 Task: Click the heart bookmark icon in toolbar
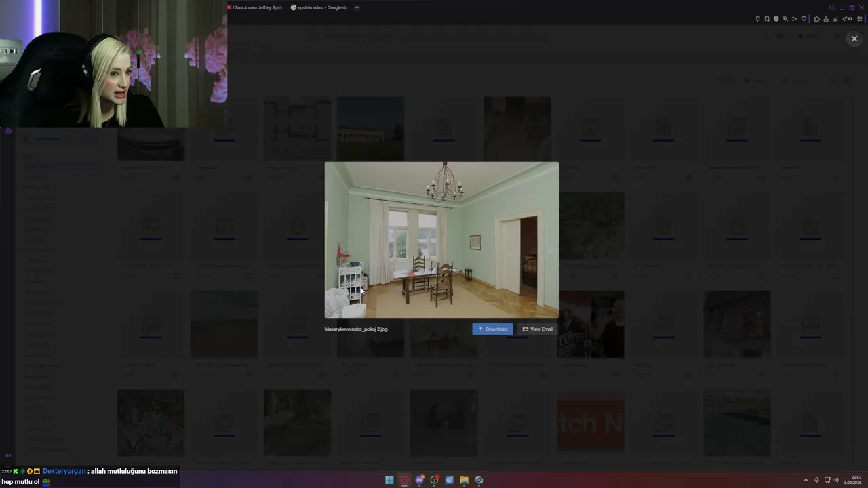point(804,19)
